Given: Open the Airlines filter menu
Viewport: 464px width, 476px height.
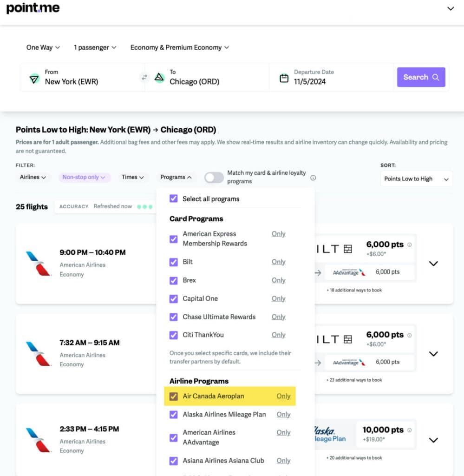Looking at the screenshot, I should pos(33,177).
